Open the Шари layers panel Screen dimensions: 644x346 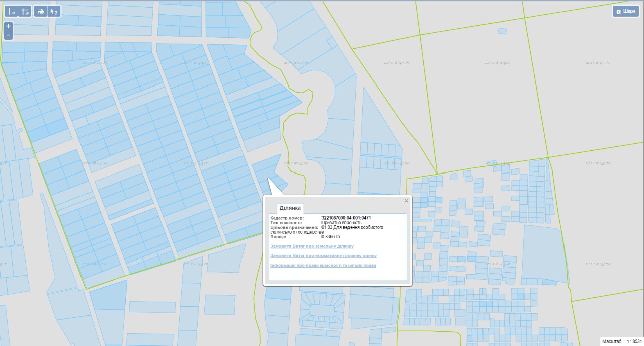click(625, 11)
